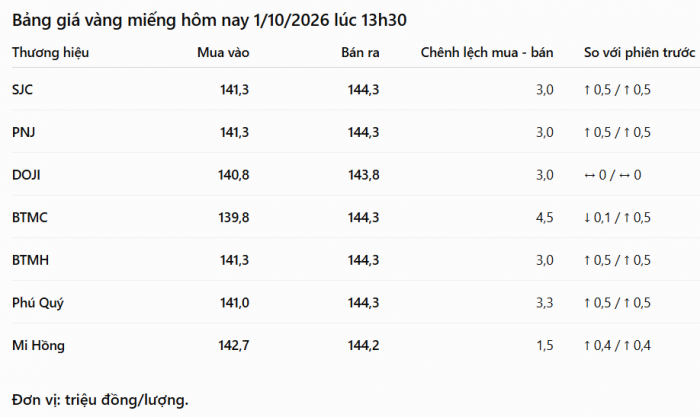Select the Mi Hồng brand name

[38, 346]
